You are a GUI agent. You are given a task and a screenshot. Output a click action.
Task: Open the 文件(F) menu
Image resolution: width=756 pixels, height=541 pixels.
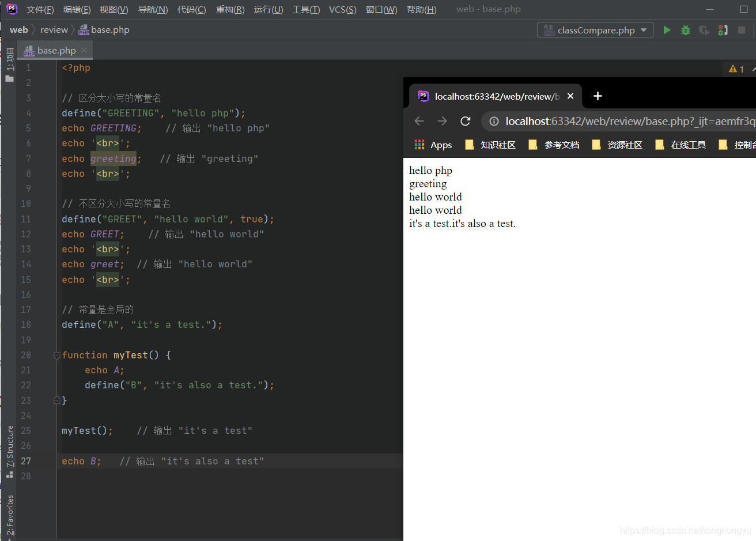click(x=40, y=10)
